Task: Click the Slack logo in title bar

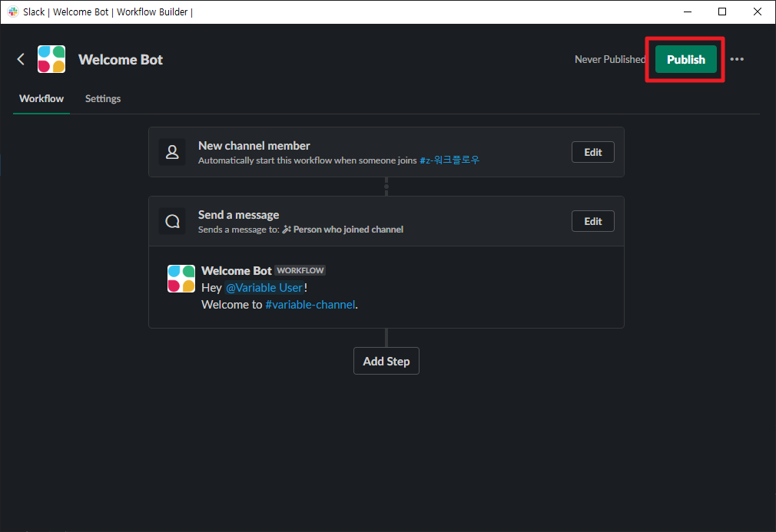Action: pos(13,12)
